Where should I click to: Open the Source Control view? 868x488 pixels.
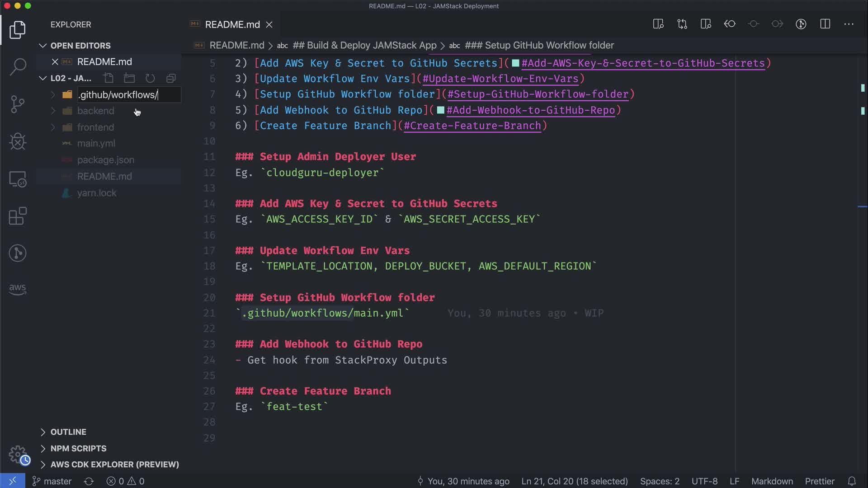point(18,104)
